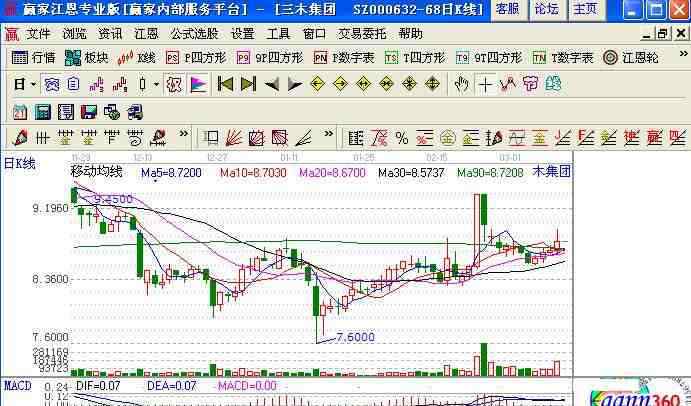Click the 7.6000 low price annotation

(355, 337)
